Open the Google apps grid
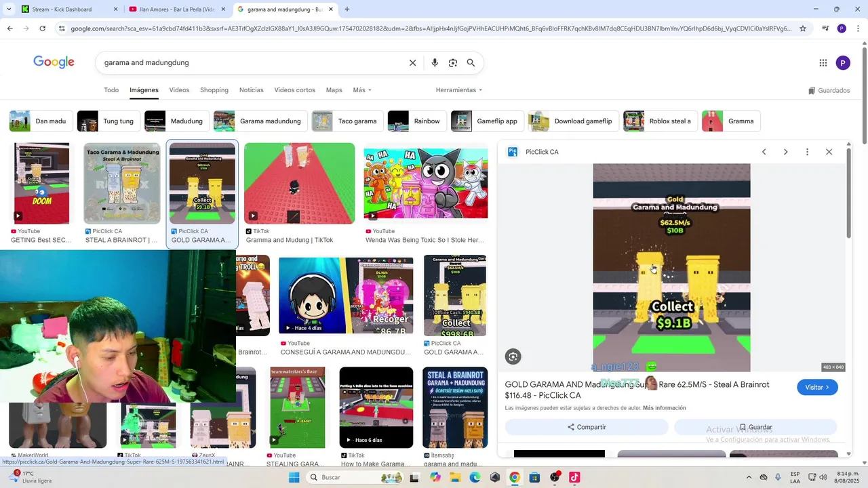 click(x=823, y=63)
